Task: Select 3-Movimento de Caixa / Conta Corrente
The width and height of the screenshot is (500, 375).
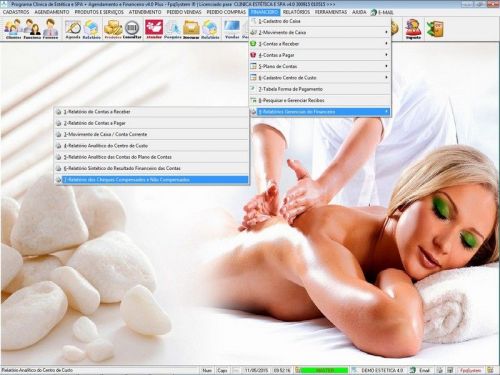Action: [152, 134]
